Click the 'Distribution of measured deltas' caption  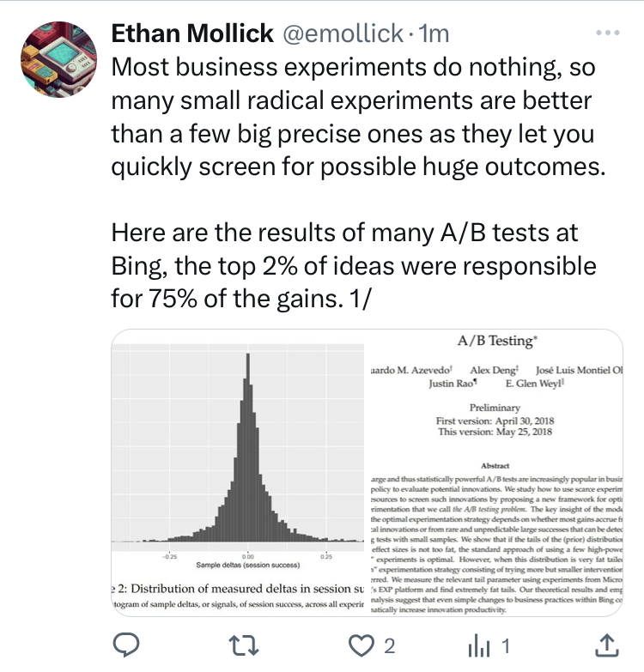[x=238, y=589]
